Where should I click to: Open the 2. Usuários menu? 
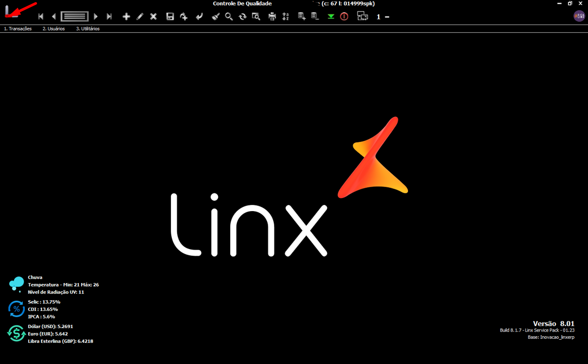click(x=54, y=29)
